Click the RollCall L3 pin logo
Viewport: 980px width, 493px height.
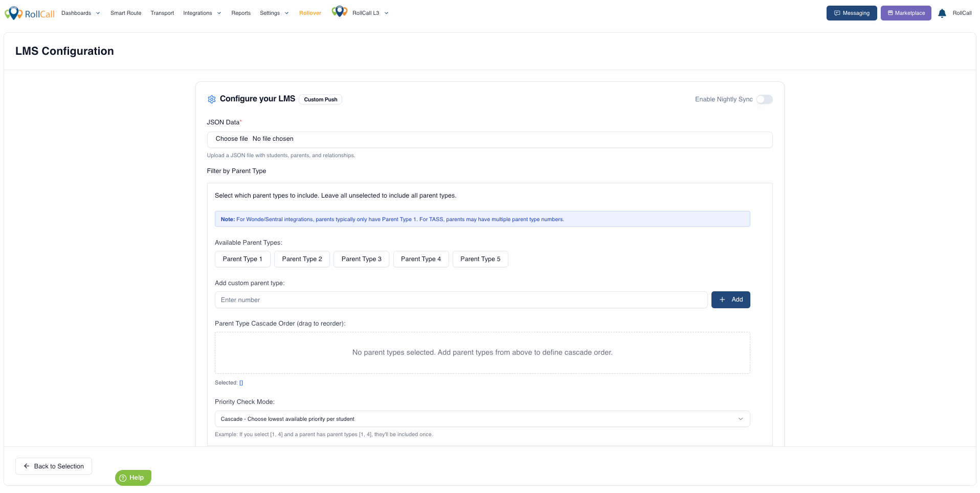coord(340,11)
